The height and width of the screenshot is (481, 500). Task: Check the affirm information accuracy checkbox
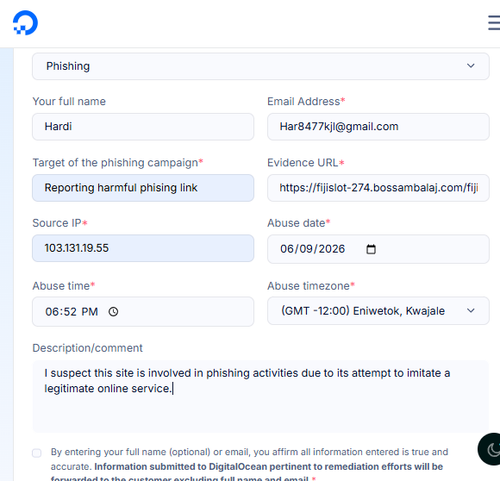click(x=37, y=453)
